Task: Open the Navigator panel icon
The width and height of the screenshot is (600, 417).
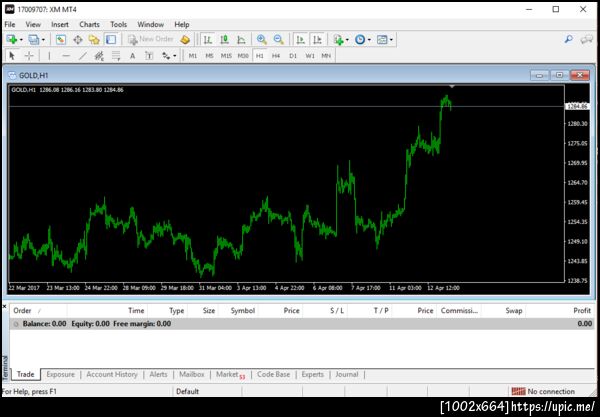Action: click(94, 39)
